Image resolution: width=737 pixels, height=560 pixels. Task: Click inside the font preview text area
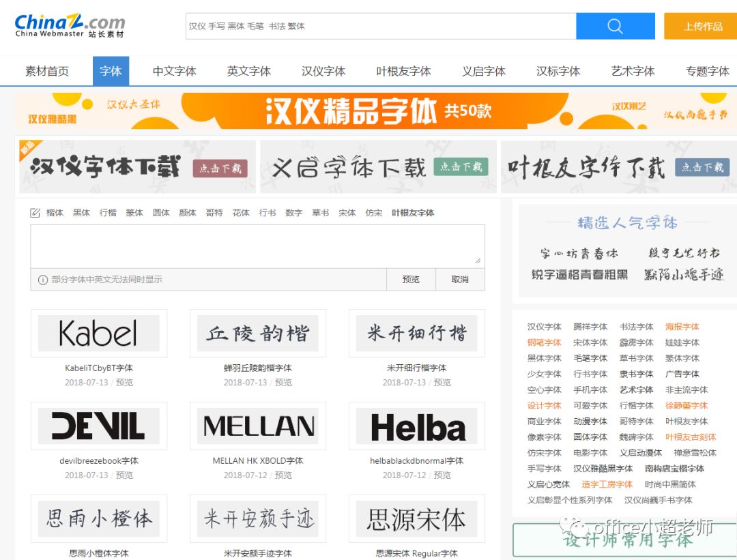click(257, 246)
